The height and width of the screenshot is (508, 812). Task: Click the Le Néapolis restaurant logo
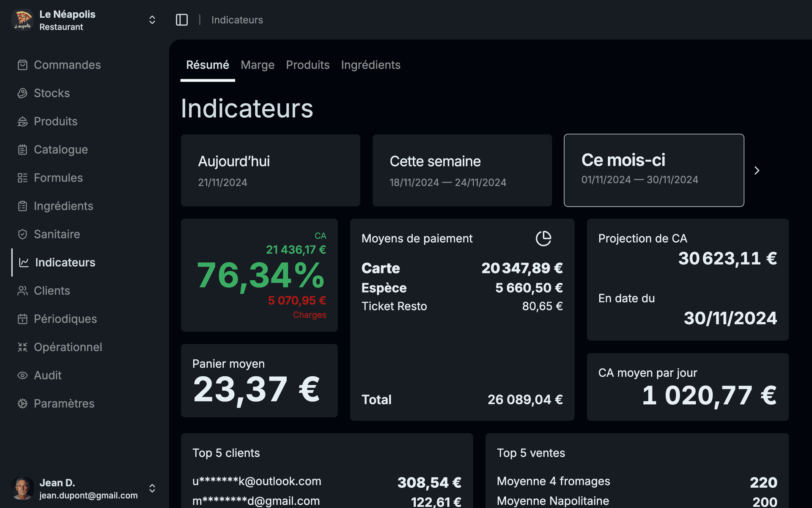pos(23,20)
